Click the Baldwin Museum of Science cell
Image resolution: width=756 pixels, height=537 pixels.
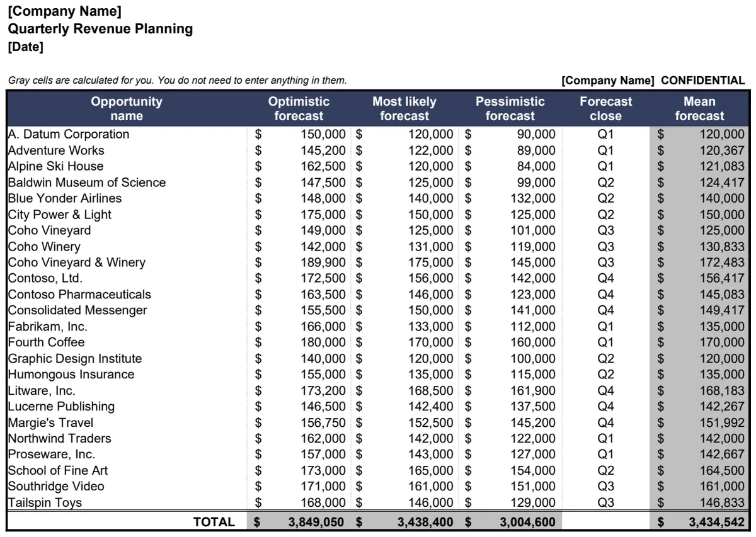pyautogui.click(x=87, y=183)
